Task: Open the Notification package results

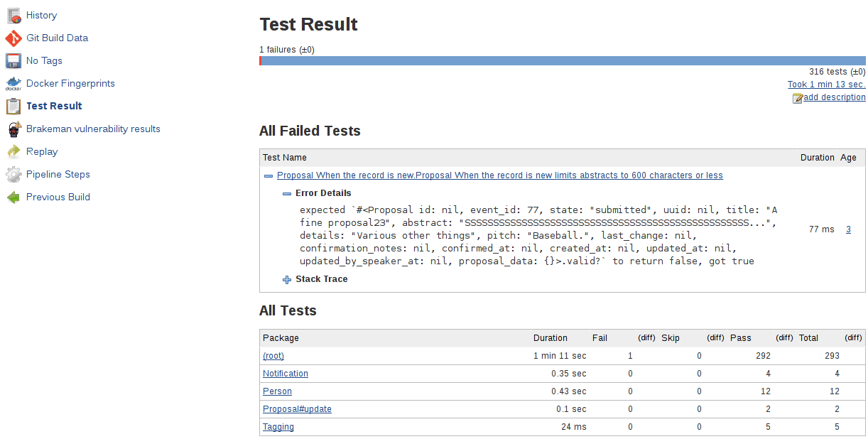Action: [x=285, y=373]
